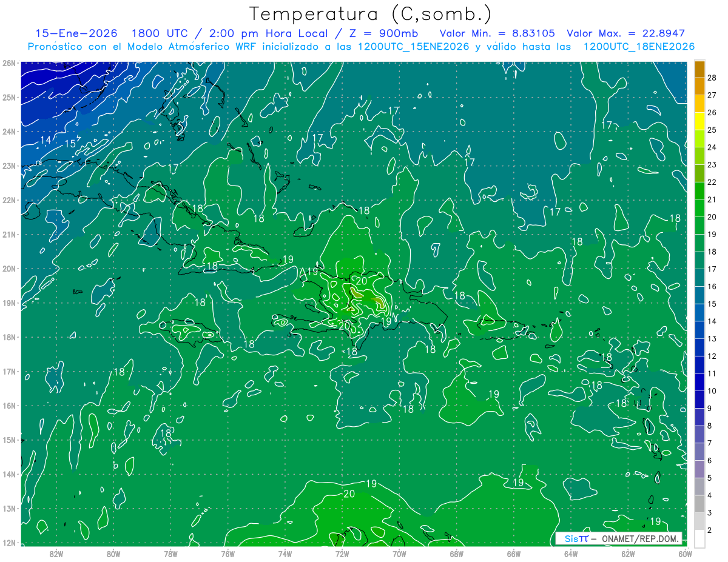Click the "14" contour label on the map

coord(46,141)
